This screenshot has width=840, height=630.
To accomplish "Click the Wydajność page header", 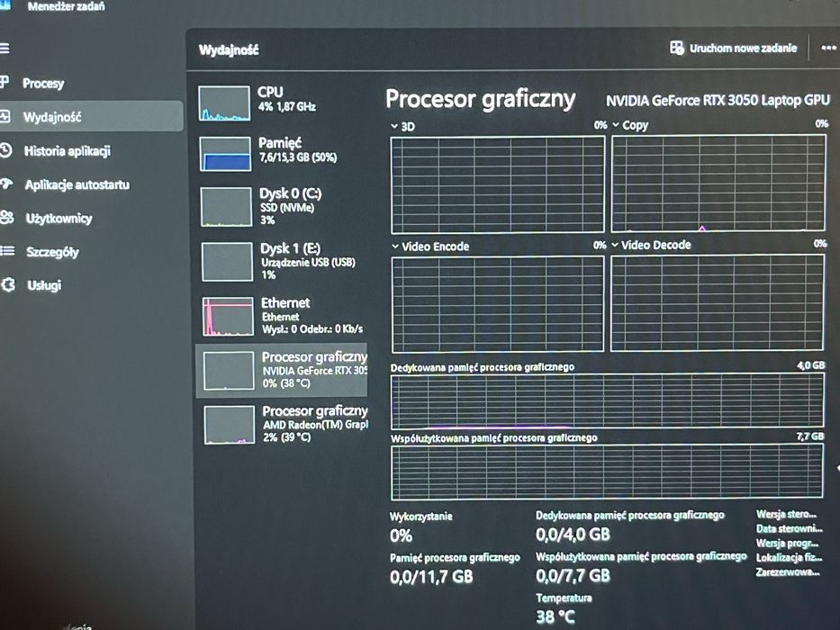I will pos(229,49).
